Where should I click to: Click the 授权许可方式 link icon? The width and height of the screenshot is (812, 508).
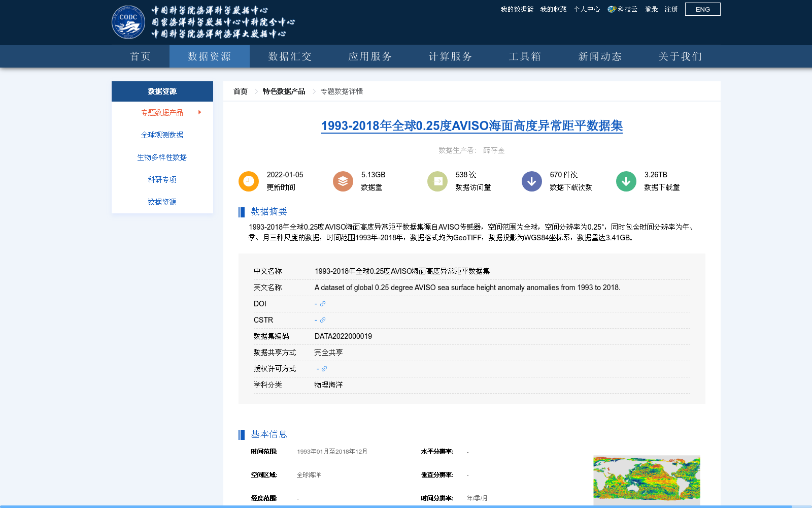pos(324,369)
